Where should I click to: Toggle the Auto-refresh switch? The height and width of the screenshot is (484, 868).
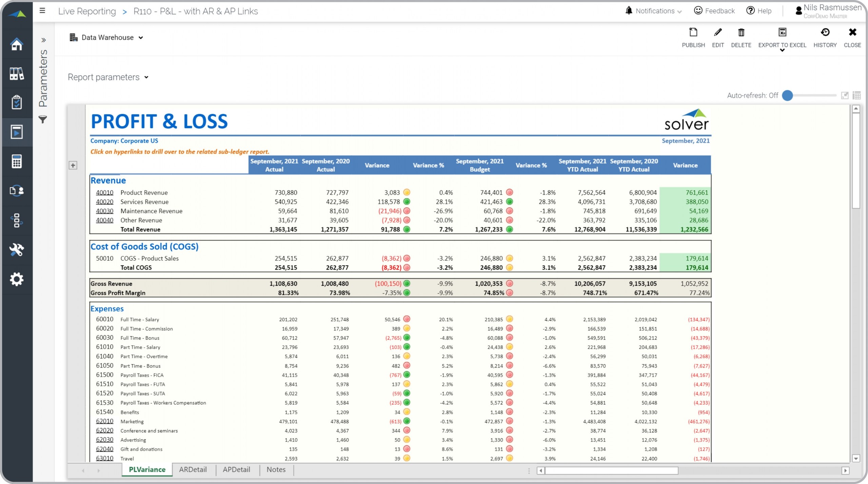pyautogui.click(x=788, y=96)
